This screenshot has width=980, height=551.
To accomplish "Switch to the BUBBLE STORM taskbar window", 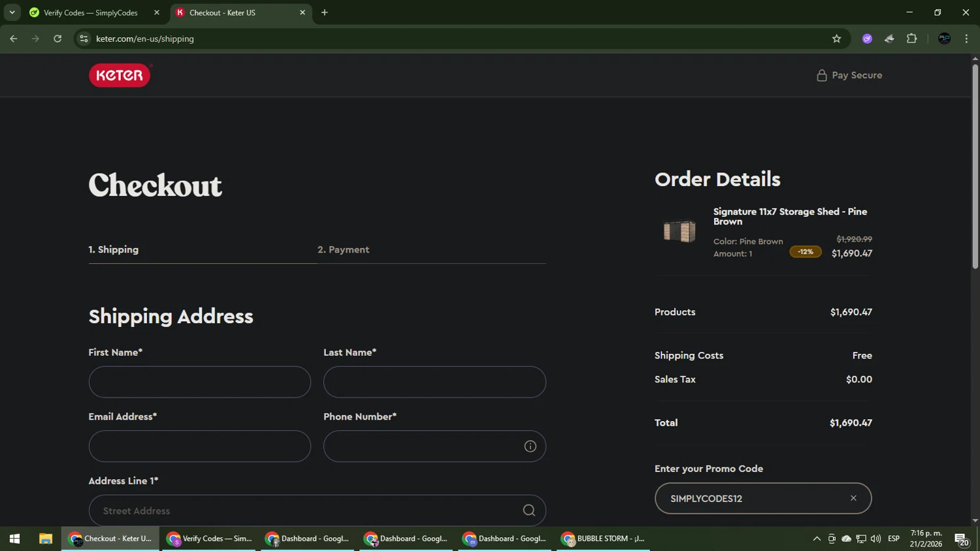I will pos(603,539).
